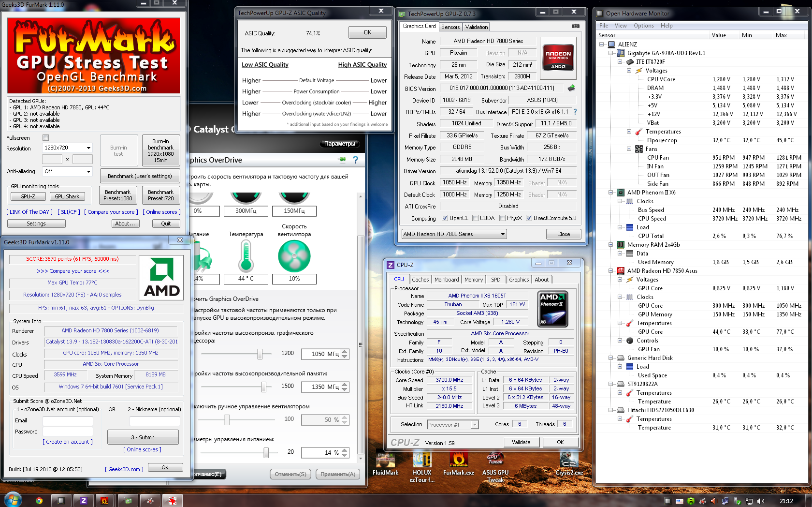Adjust the memory clock slider at 1350 МГц
Image resolution: width=812 pixels, height=507 pixels.
(x=264, y=387)
